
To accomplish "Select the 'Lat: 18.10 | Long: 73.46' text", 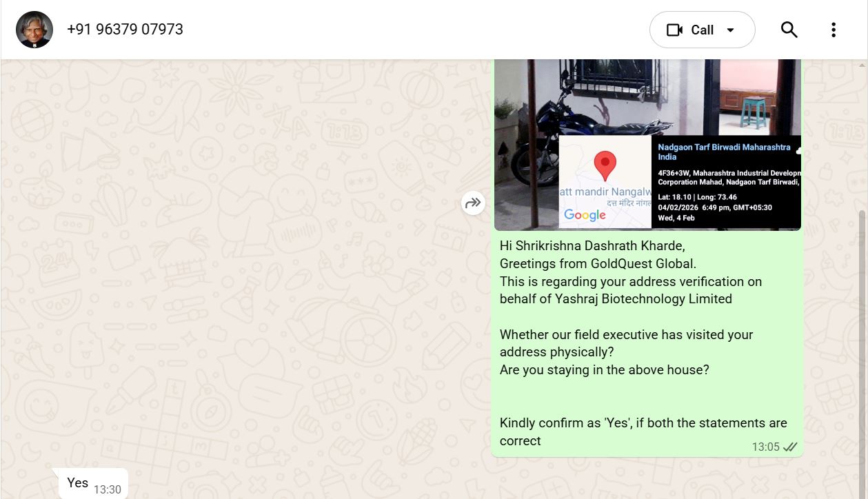I will coord(697,198).
